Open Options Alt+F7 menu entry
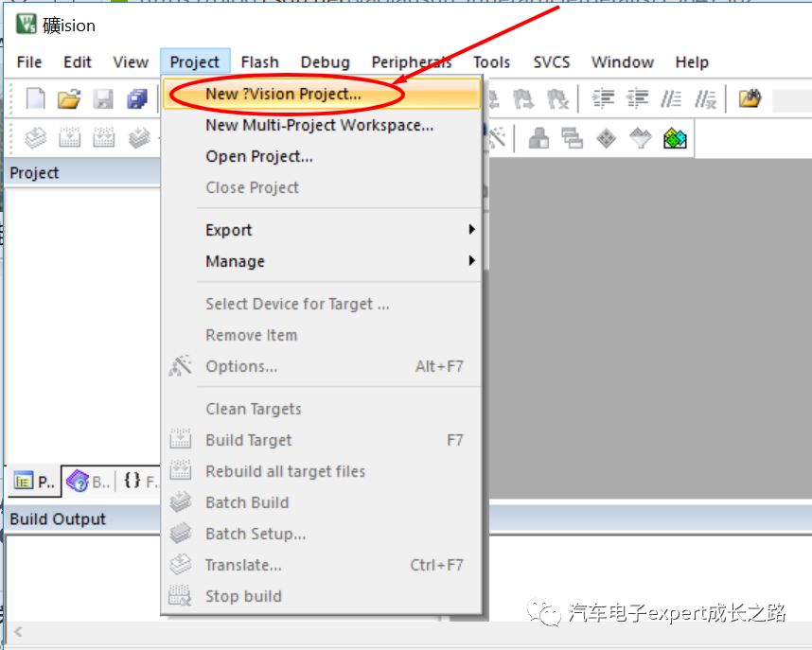Screen dimensions: 812x650 point(322,366)
